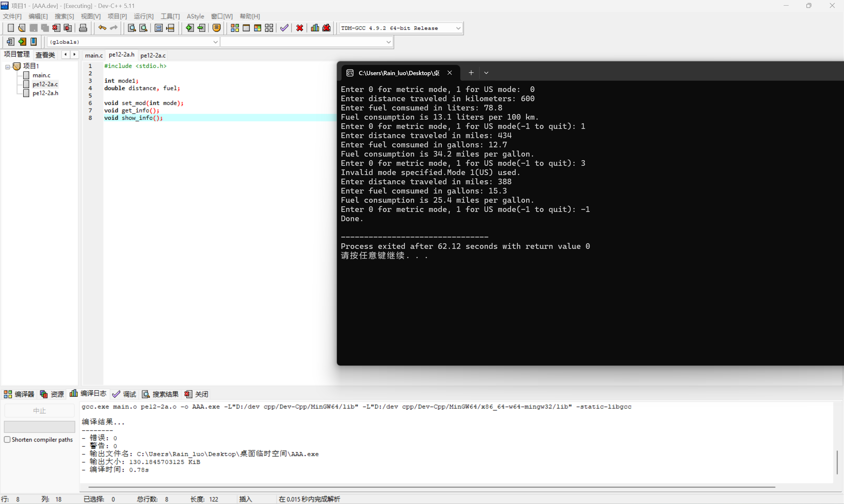Switch to the 调试 debug tab
The image size is (844, 504).
(125, 394)
